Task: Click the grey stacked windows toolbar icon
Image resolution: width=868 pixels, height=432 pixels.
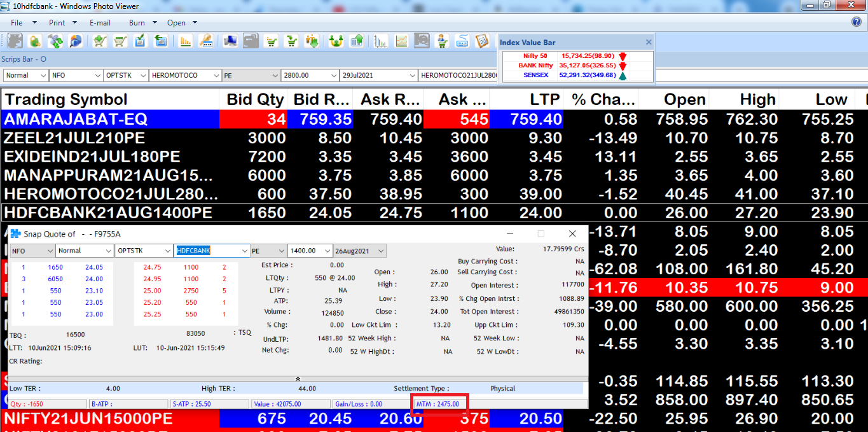Action: (251, 41)
